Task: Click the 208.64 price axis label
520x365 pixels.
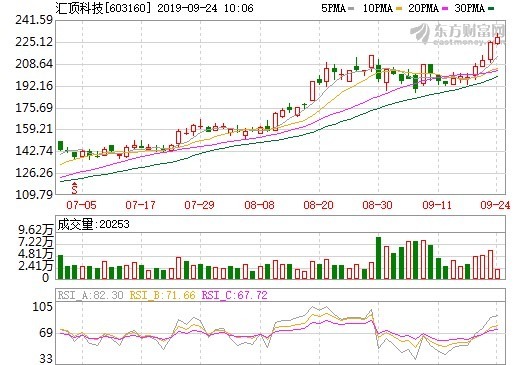Action: [x=34, y=64]
